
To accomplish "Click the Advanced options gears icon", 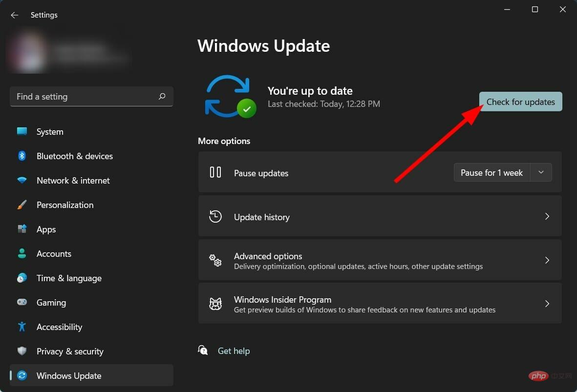I will (x=215, y=260).
